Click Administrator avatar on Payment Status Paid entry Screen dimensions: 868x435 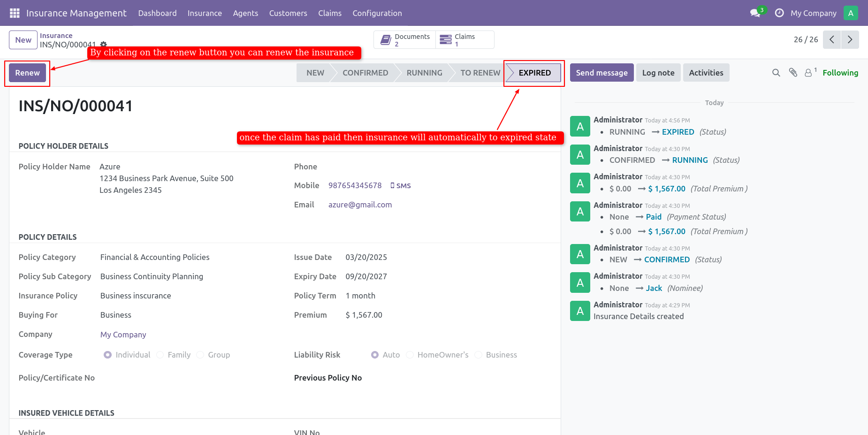pos(580,211)
